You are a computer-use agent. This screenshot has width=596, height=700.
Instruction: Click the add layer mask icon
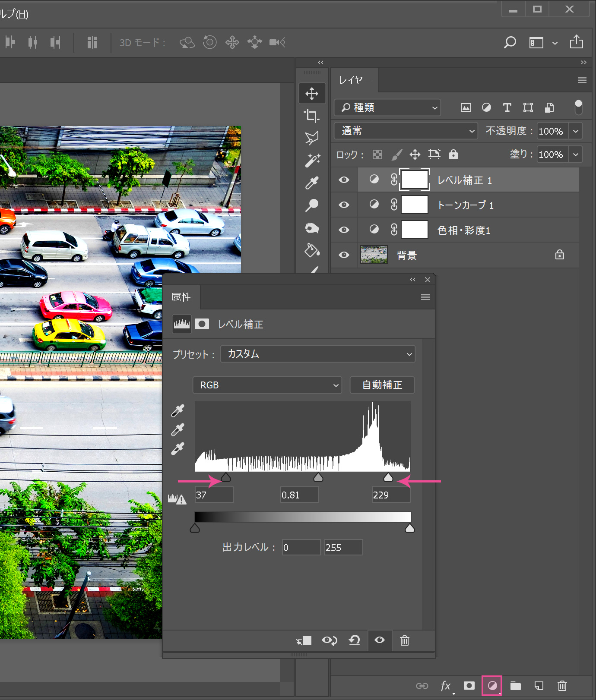coord(469,685)
